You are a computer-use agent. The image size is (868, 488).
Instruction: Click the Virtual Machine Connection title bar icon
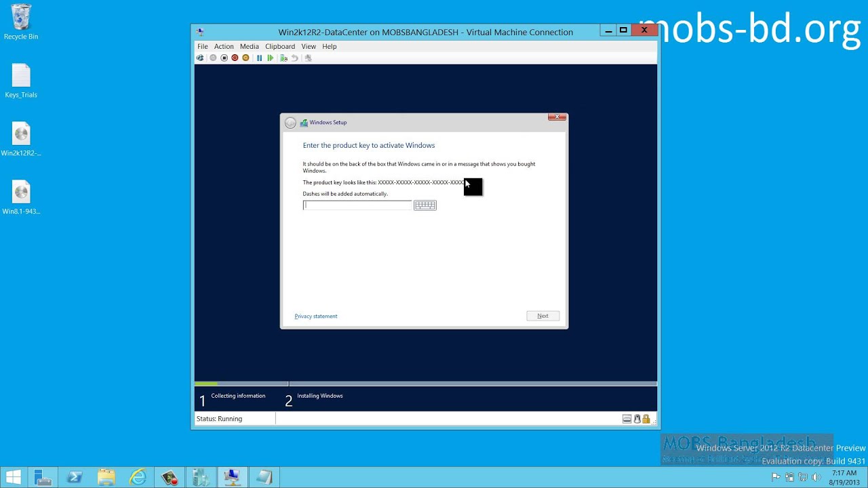pyautogui.click(x=200, y=32)
